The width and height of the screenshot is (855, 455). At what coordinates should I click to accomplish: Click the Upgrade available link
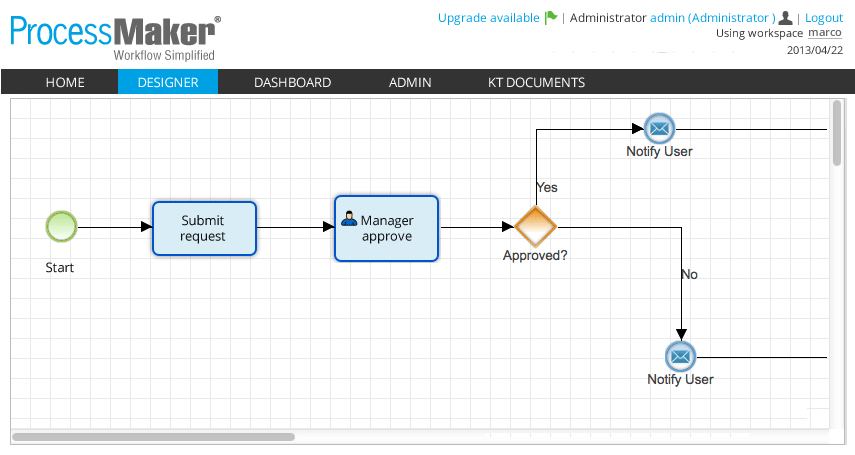[489, 18]
